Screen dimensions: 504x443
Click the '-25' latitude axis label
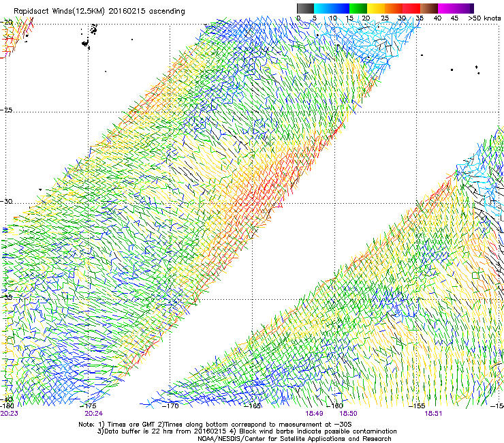point(6,110)
